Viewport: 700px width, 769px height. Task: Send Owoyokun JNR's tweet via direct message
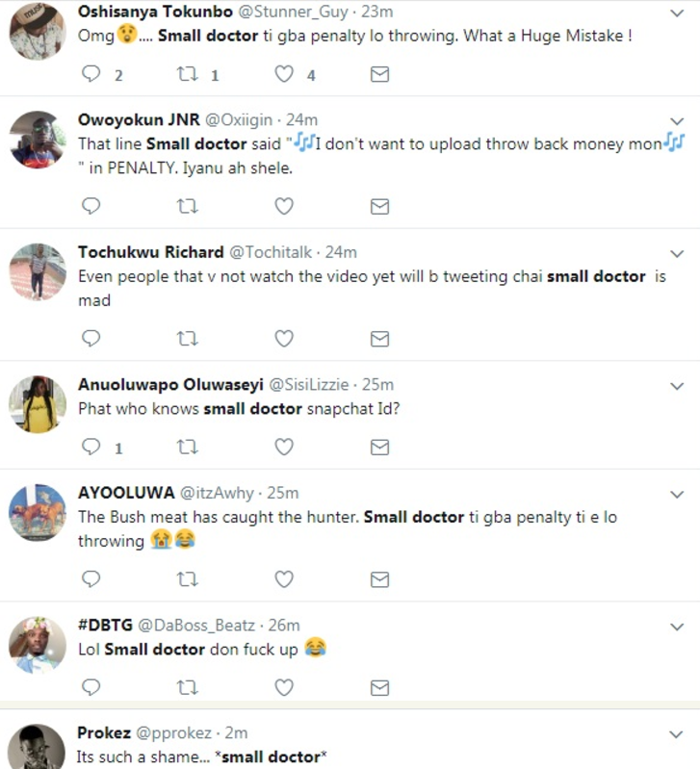point(380,206)
